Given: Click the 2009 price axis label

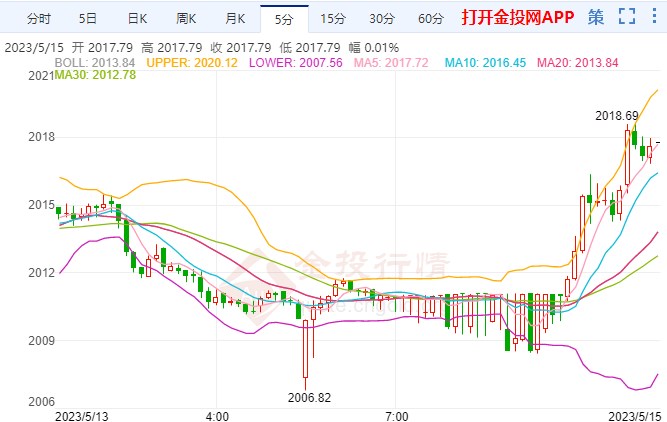Looking at the screenshot, I should tap(41, 340).
